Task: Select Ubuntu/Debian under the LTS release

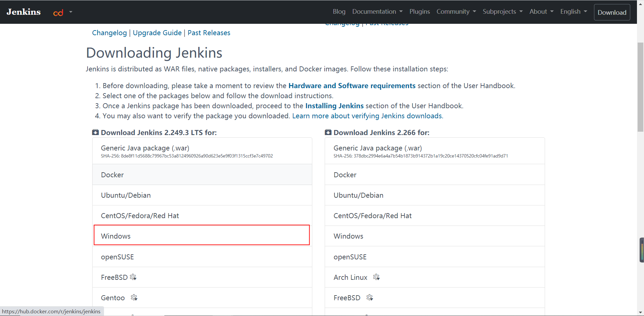Action: click(202, 195)
